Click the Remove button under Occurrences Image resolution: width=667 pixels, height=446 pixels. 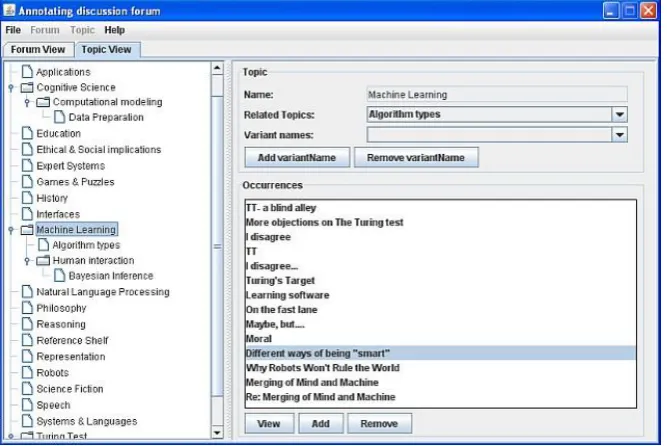(x=379, y=423)
